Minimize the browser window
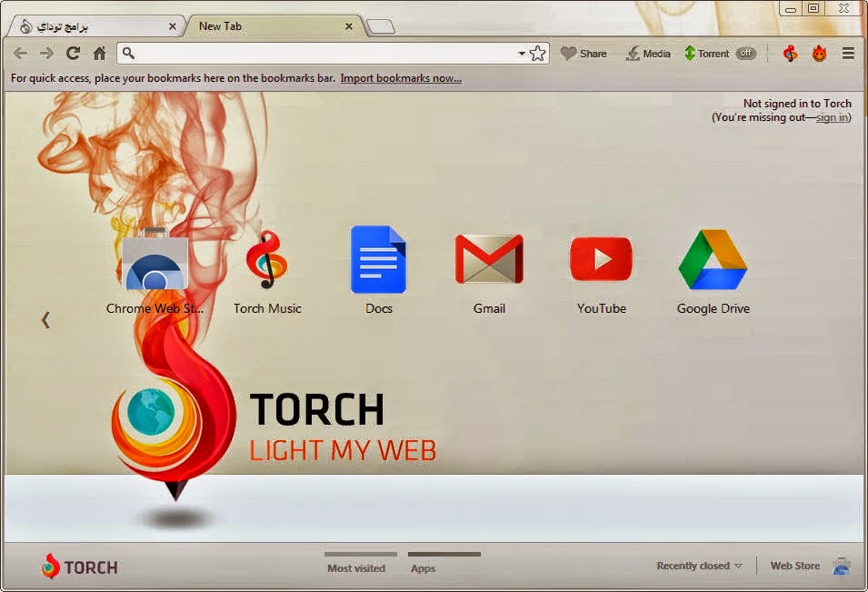The image size is (868, 592). click(791, 8)
